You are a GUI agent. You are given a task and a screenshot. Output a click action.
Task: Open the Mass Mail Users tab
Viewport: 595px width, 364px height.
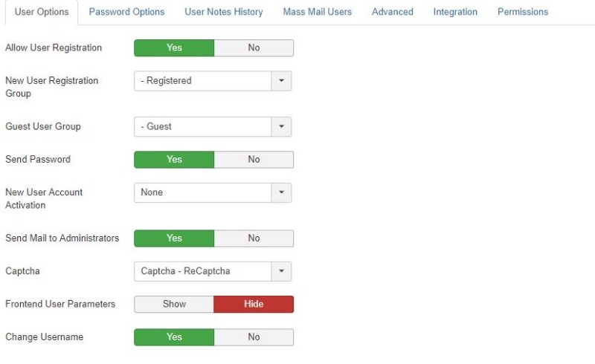coord(318,12)
